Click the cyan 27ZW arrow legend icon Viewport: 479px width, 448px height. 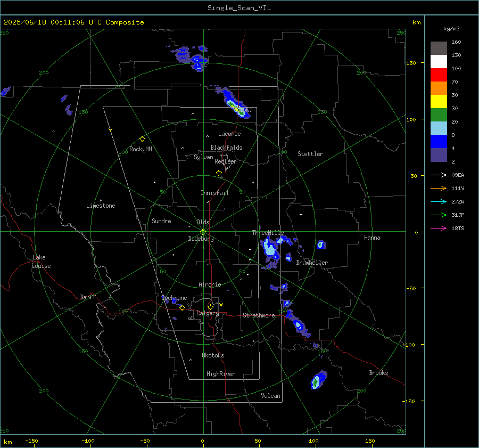coord(439,201)
